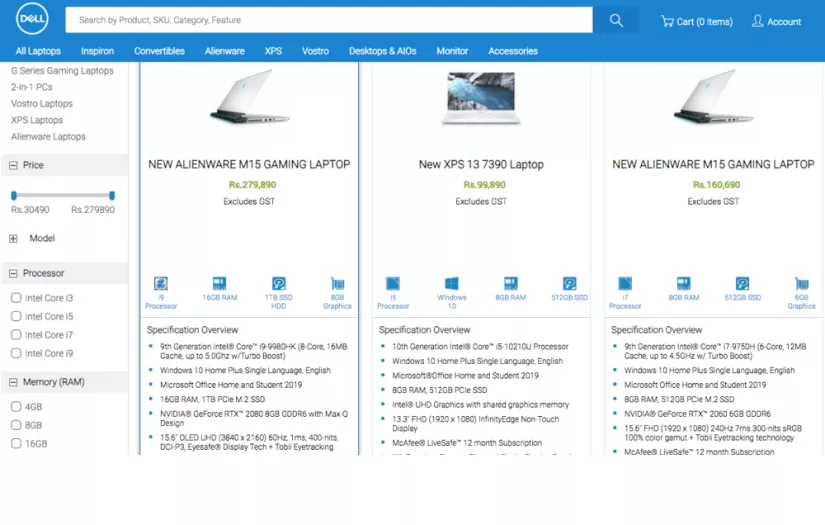Image resolution: width=825 pixels, height=525 pixels.
Task: Open the Vostro menu
Action: (x=315, y=51)
